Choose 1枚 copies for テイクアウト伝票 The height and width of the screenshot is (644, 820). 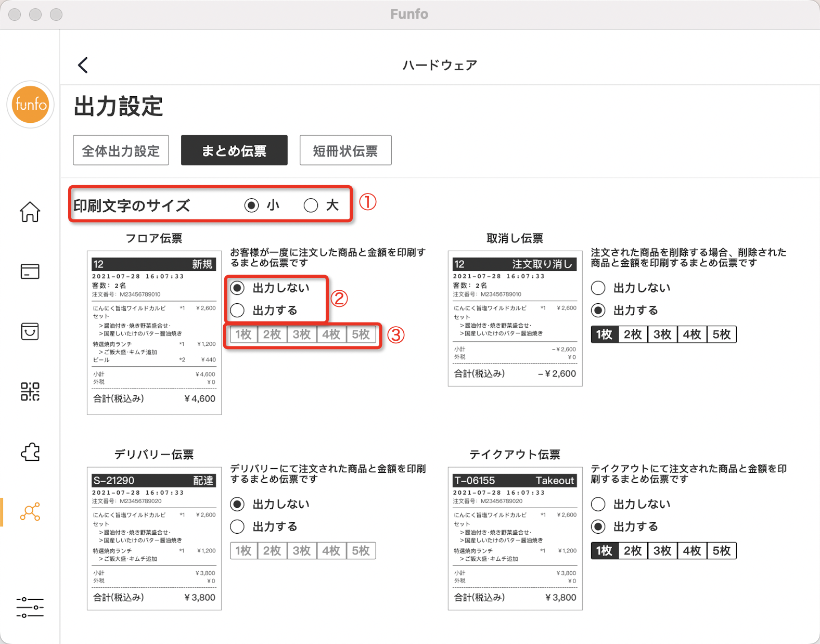point(605,550)
